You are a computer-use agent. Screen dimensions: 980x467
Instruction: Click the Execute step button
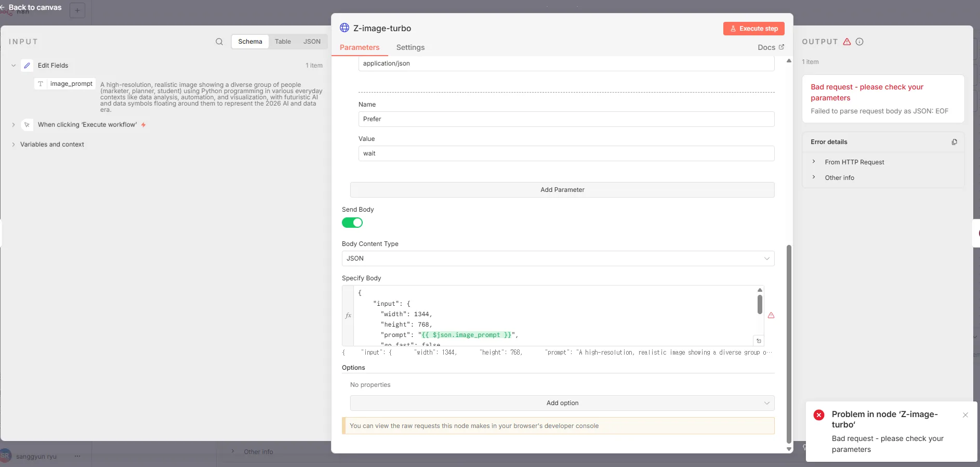pos(754,29)
